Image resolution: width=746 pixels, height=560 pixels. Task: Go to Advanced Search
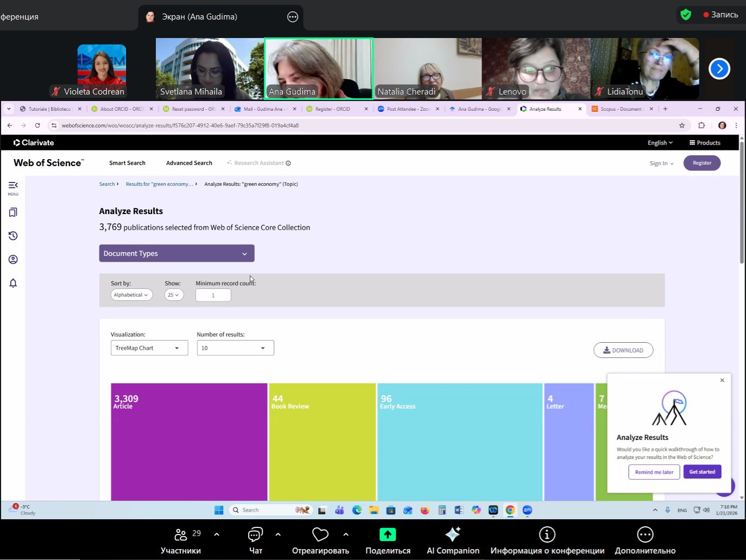(x=189, y=163)
